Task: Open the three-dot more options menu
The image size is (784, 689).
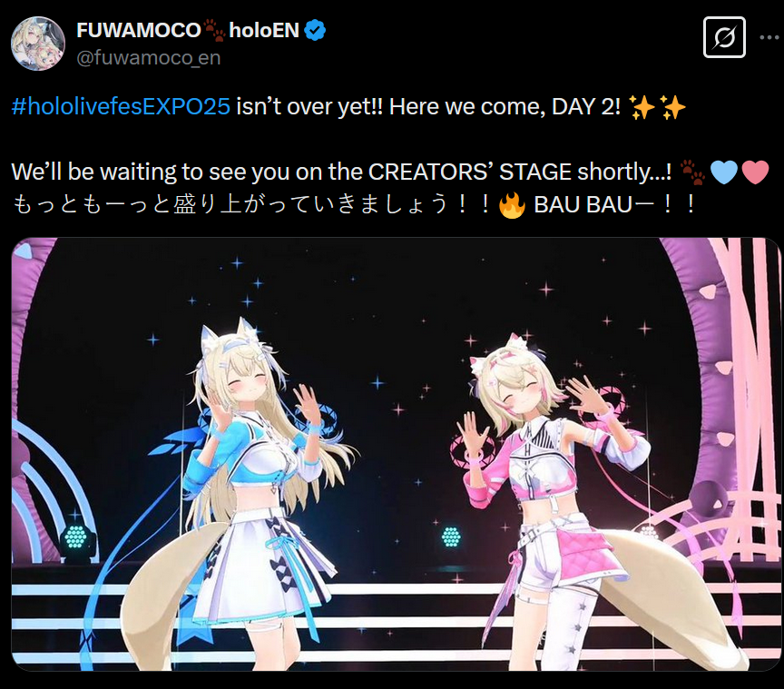Action: coord(770,37)
